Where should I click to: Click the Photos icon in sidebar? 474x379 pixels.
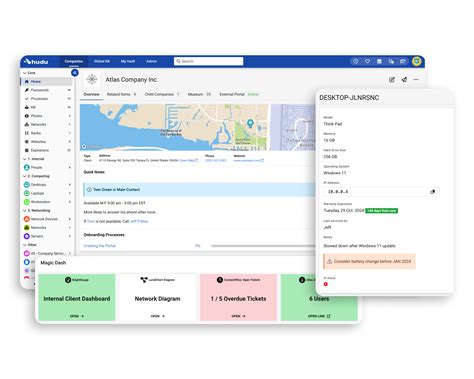click(x=27, y=116)
